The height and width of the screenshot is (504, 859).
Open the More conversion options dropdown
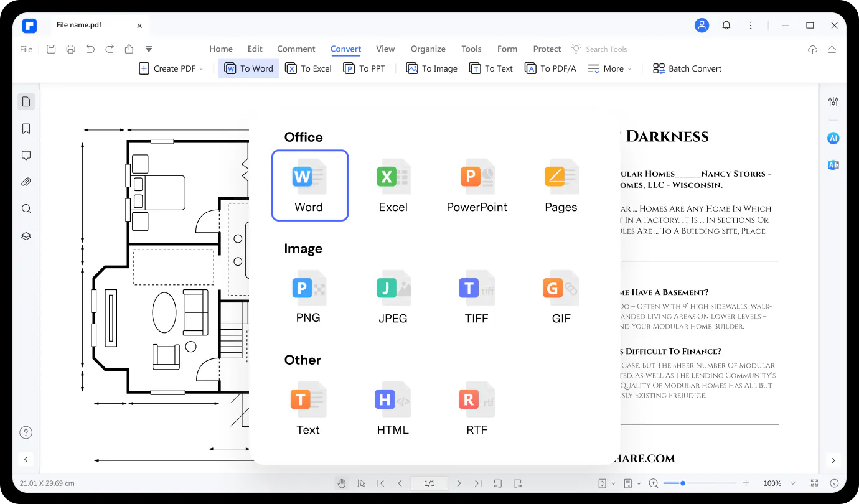(610, 68)
